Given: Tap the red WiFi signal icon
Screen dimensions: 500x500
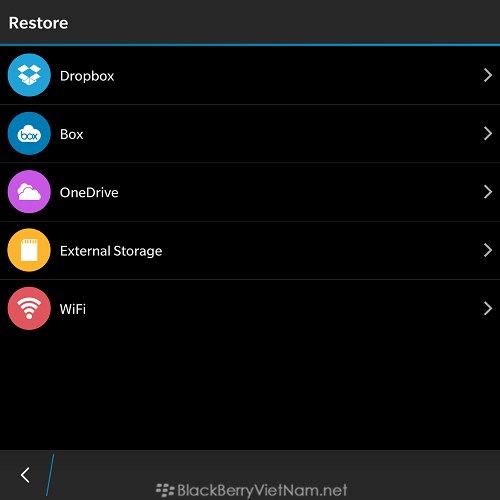Looking at the screenshot, I should click(29, 308).
